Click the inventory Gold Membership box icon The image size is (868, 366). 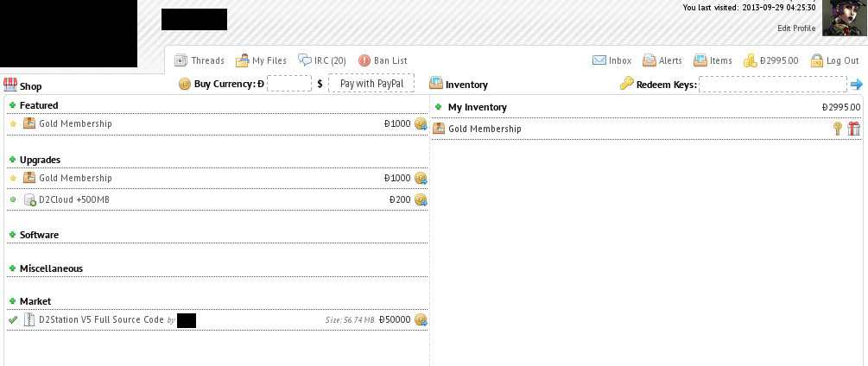coord(439,129)
